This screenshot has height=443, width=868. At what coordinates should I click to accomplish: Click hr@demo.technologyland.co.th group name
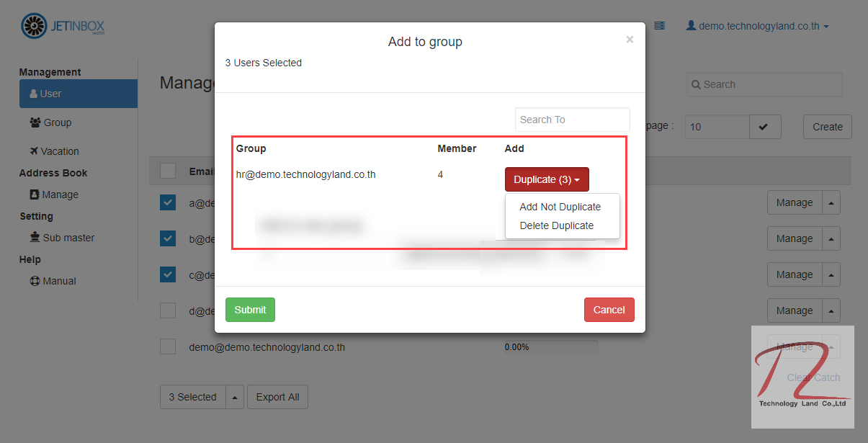305,174
